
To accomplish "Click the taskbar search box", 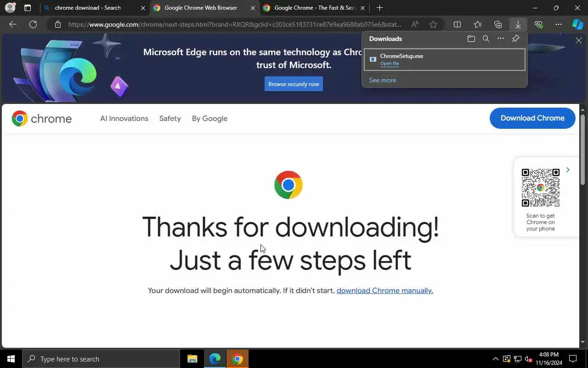I will click(101, 359).
